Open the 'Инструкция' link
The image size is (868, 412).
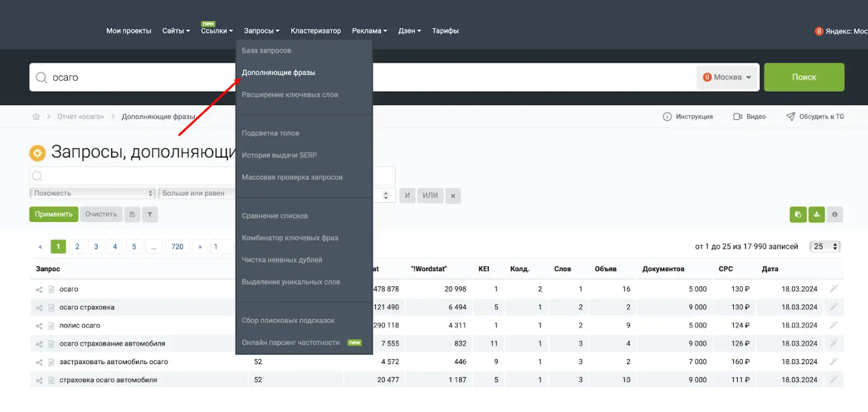(688, 117)
